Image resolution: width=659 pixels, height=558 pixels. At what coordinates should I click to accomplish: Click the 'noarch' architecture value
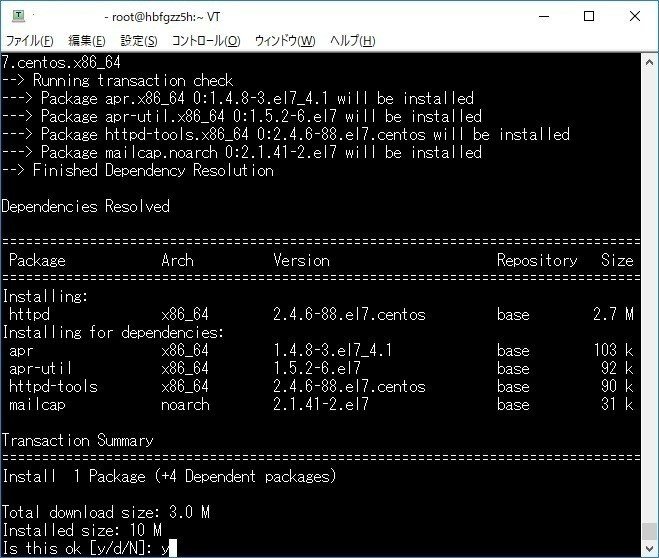pyautogui.click(x=185, y=405)
